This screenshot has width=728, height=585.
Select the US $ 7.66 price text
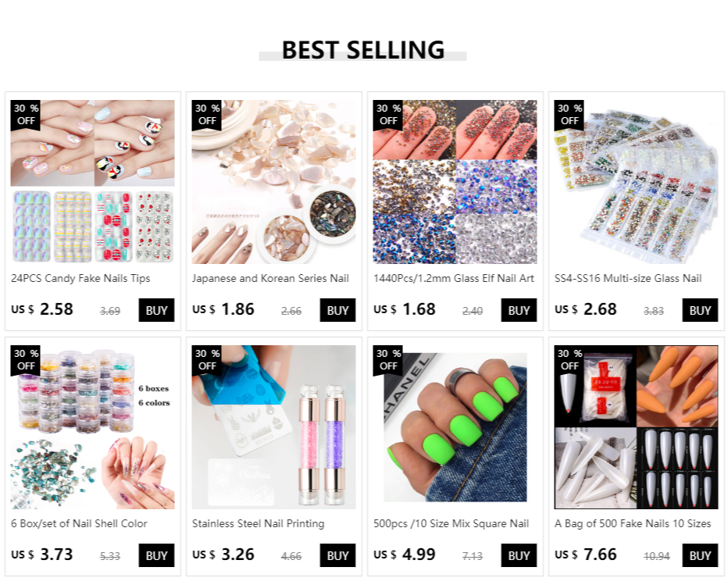pyautogui.click(x=586, y=555)
